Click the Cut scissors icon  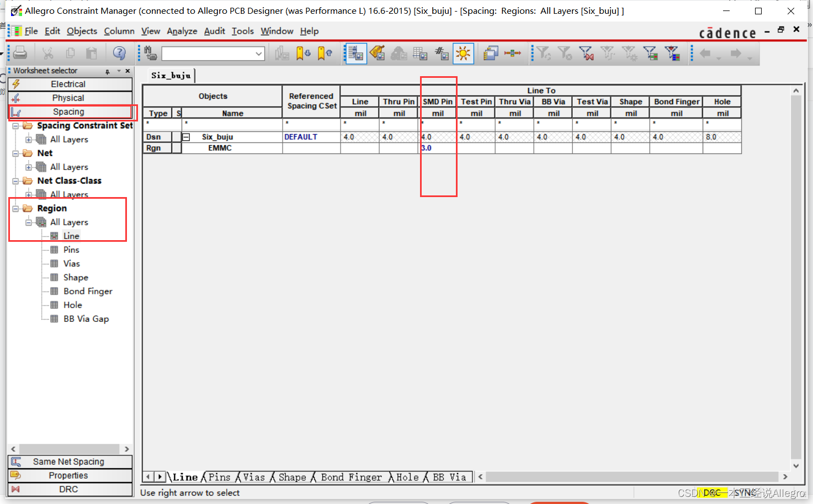pyautogui.click(x=48, y=53)
